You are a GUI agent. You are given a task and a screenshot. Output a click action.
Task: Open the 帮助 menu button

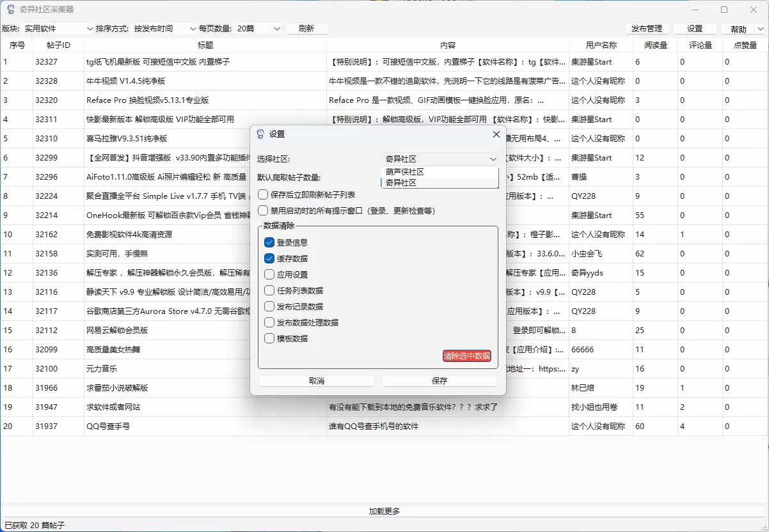(x=738, y=29)
